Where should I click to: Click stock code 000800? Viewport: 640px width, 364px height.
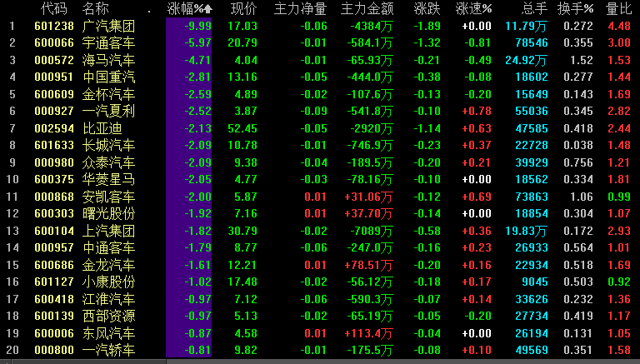(54, 350)
